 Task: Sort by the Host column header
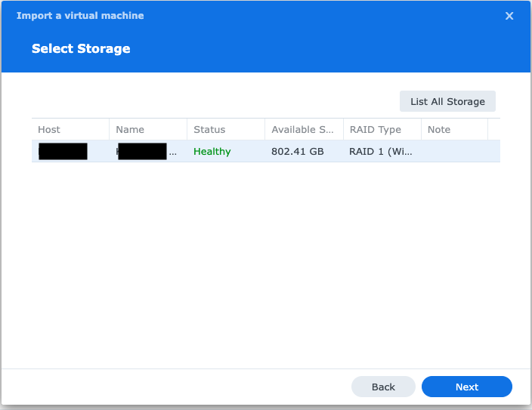[70, 129]
